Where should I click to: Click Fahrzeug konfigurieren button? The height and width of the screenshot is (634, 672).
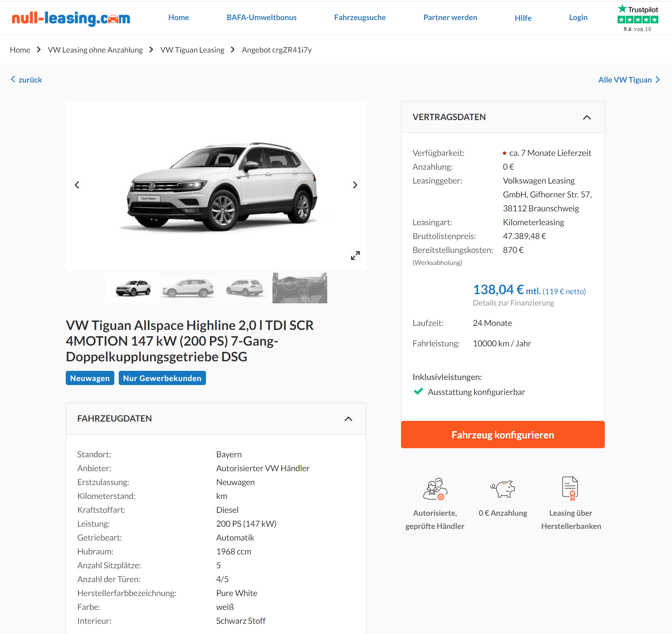(503, 434)
